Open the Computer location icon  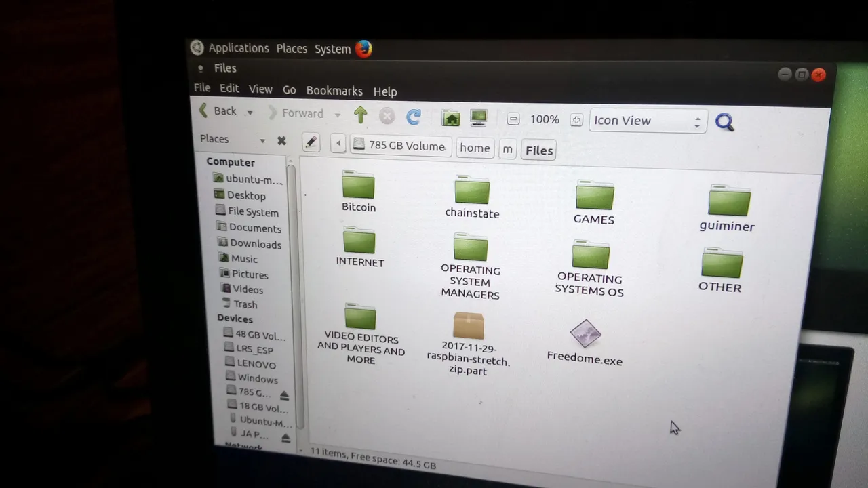(x=479, y=119)
